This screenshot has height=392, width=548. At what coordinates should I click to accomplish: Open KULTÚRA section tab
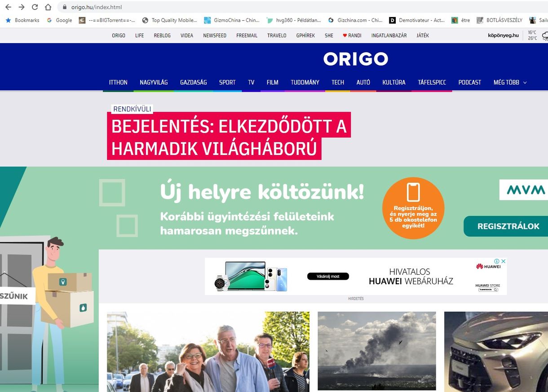(x=394, y=82)
